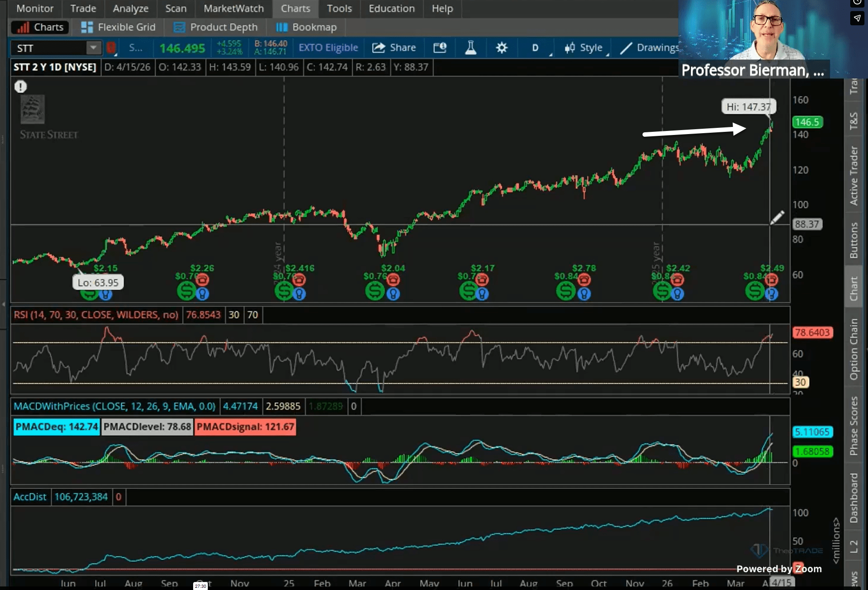Image resolution: width=868 pixels, height=590 pixels.
Task: Click the EXTO Eligible label
Action: [328, 48]
